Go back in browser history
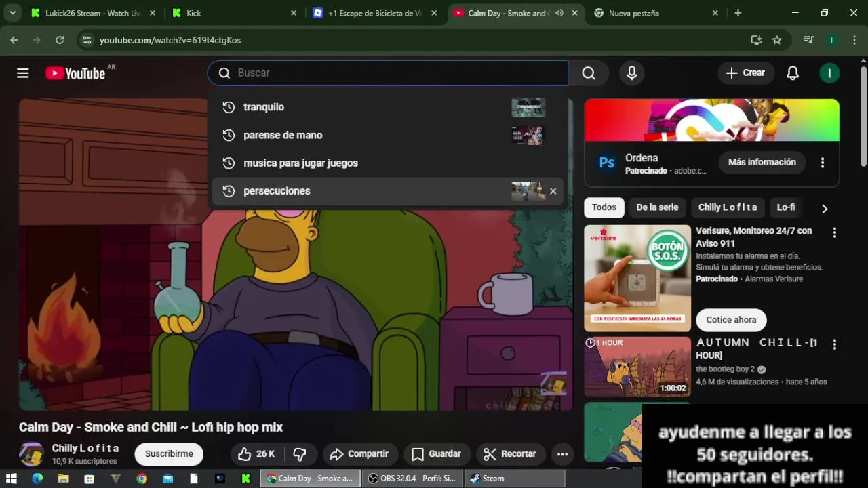The height and width of the screenshot is (488, 868). [x=14, y=40]
